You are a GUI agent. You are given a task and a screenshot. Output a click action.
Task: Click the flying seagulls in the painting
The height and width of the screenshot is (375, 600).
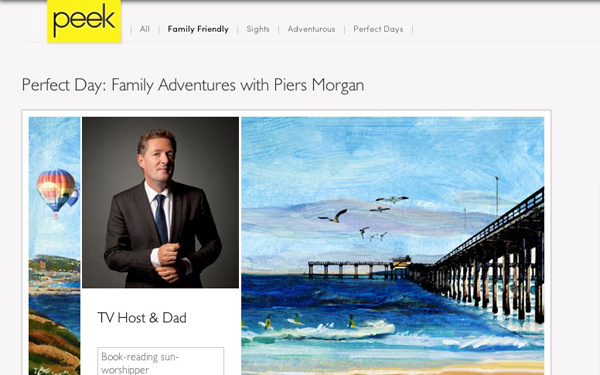click(363, 217)
